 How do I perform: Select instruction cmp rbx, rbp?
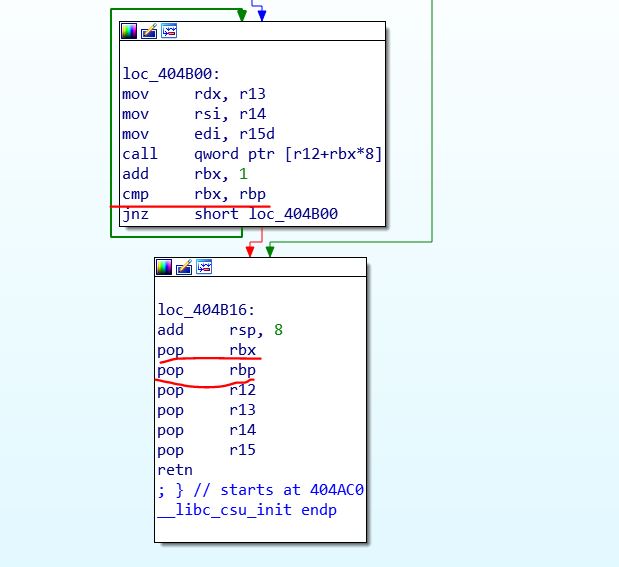pos(194,194)
